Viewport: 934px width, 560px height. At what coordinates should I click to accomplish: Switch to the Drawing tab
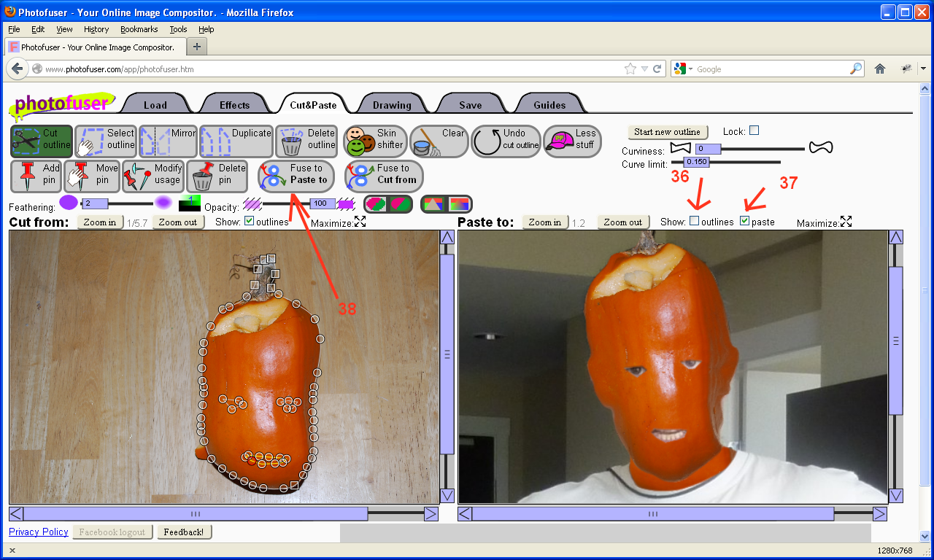click(x=392, y=105)
